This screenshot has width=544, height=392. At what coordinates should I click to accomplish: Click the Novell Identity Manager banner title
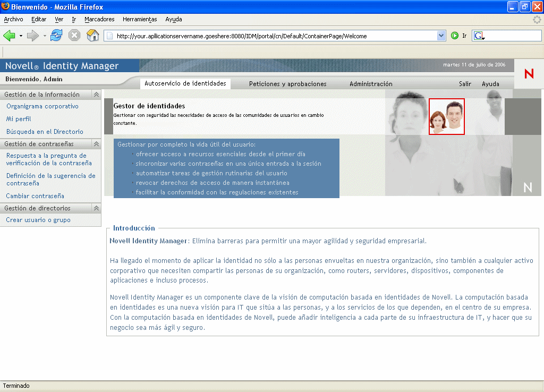click(x=62, y=66)
